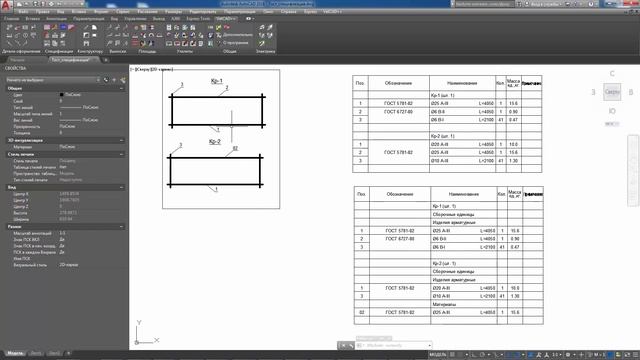
Task: Click the Визуальный стиль 2D-каркас value
Action: point(69,265)
